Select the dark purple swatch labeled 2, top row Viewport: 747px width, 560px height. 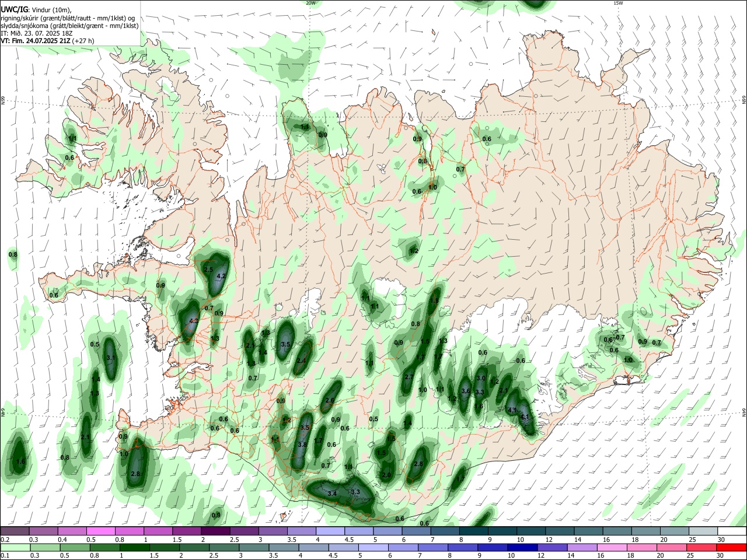215,531
